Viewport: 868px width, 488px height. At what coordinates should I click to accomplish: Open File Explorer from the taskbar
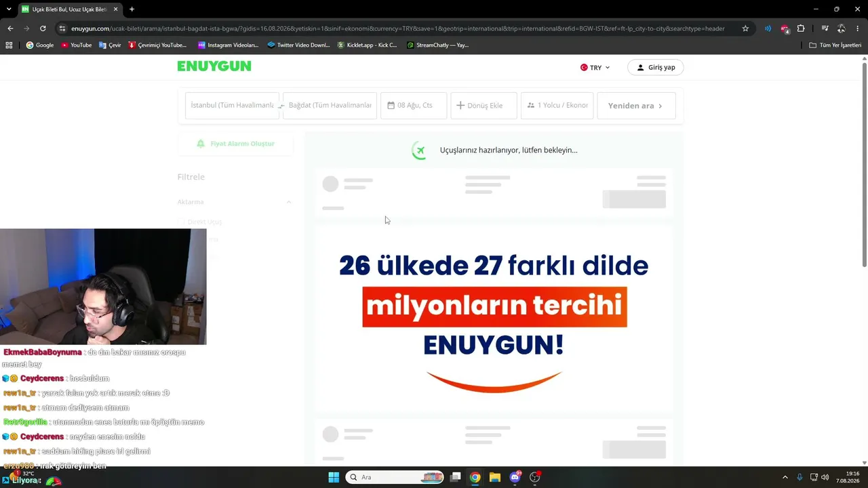[x=495, y=477]
